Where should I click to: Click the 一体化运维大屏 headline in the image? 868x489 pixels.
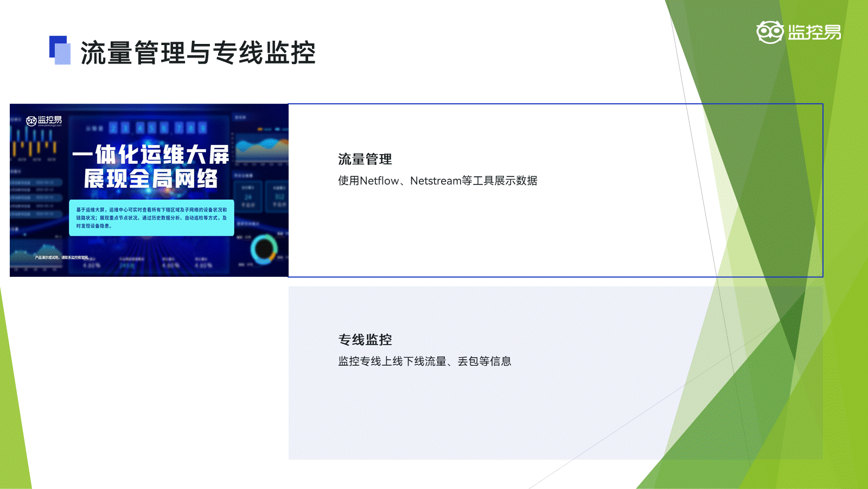point(151,155)
